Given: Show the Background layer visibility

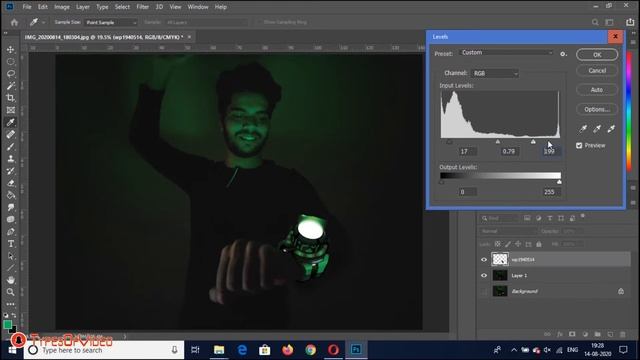Looking at the screenshot, I should click(x=484, y=291).
